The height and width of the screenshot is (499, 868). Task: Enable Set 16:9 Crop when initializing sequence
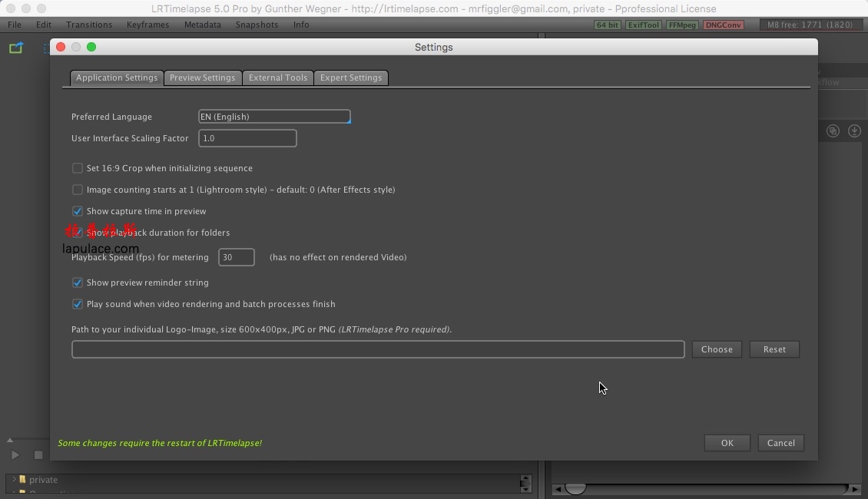(x=78, y=168)
